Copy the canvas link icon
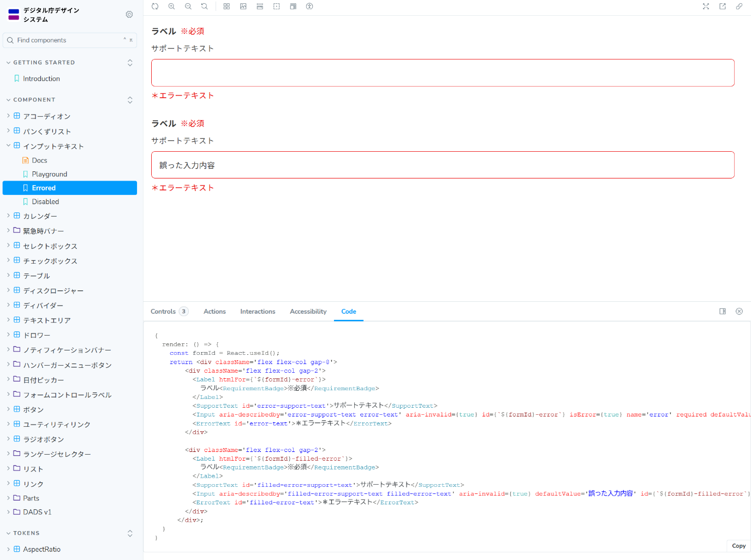751x560 pixels. tap(739, 7)
